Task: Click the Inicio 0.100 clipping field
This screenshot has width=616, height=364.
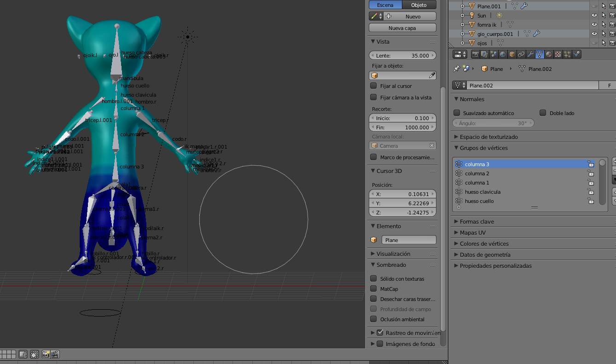Action: coord(402,118)
